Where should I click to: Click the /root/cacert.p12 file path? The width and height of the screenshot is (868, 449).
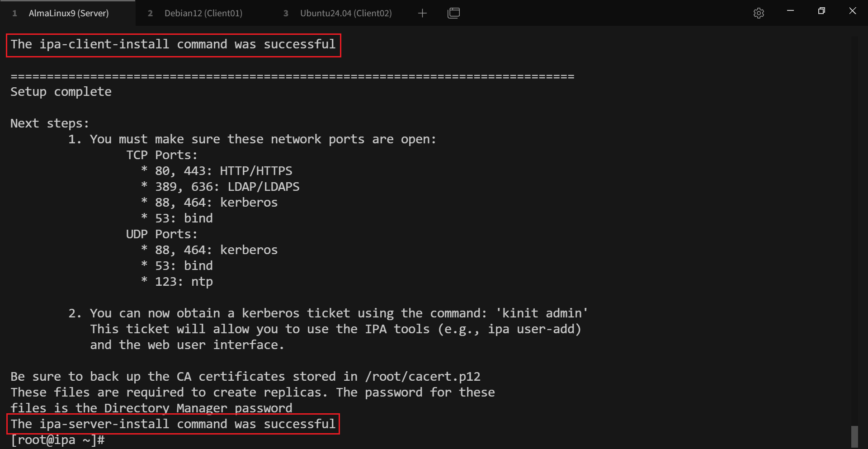click(x=422, y=377)
